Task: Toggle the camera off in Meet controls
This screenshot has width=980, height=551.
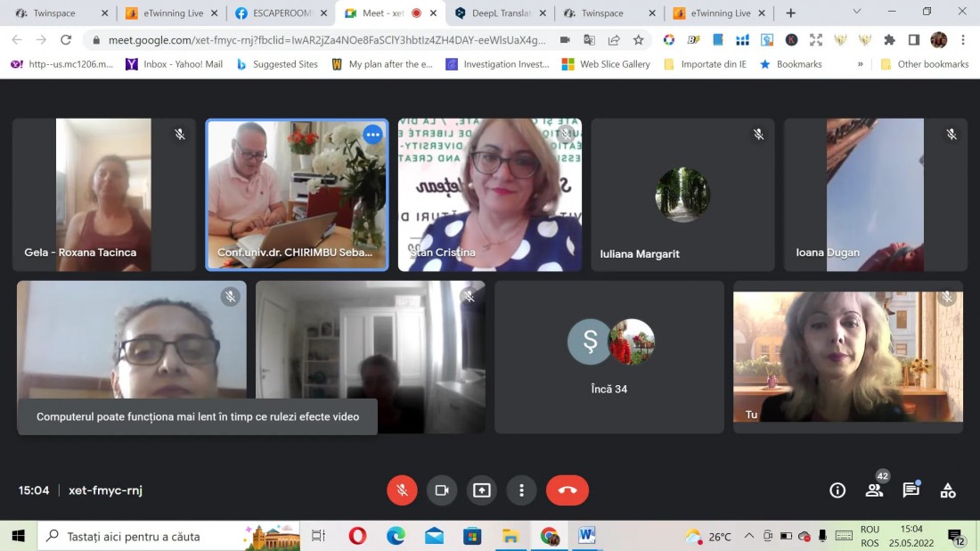Action: pyautogui.click(x=442, y=490)
